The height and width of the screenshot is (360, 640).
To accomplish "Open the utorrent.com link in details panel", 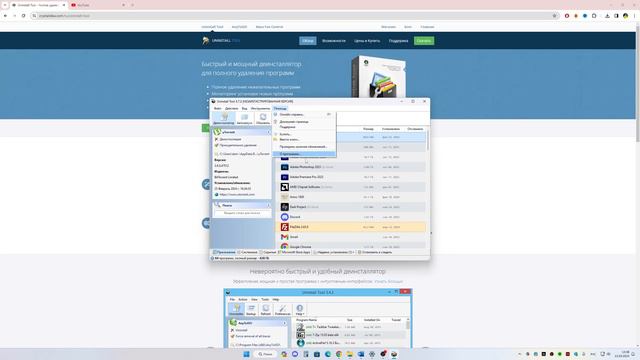I will [x=237, y=194].
